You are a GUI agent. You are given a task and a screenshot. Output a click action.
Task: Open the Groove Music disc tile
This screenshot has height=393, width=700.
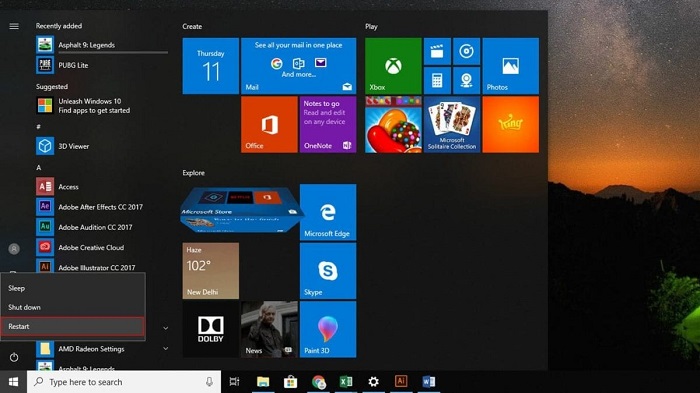click(x=466, y=51)
